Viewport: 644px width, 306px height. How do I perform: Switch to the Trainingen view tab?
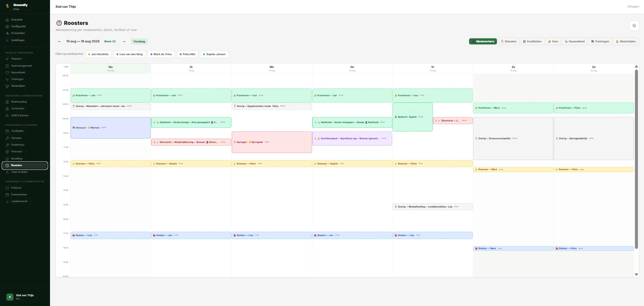pyautogui.click(x=600, y=41)
